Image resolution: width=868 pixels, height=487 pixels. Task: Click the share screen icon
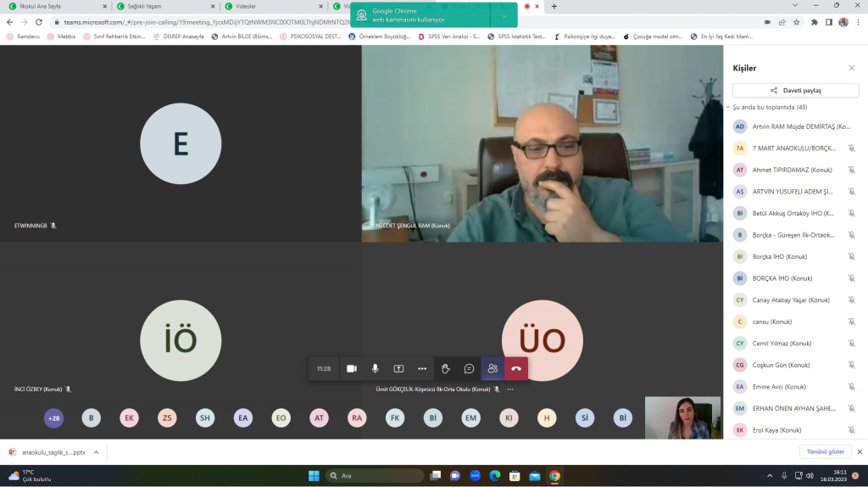pyautogui.click(x=398, y=369)
